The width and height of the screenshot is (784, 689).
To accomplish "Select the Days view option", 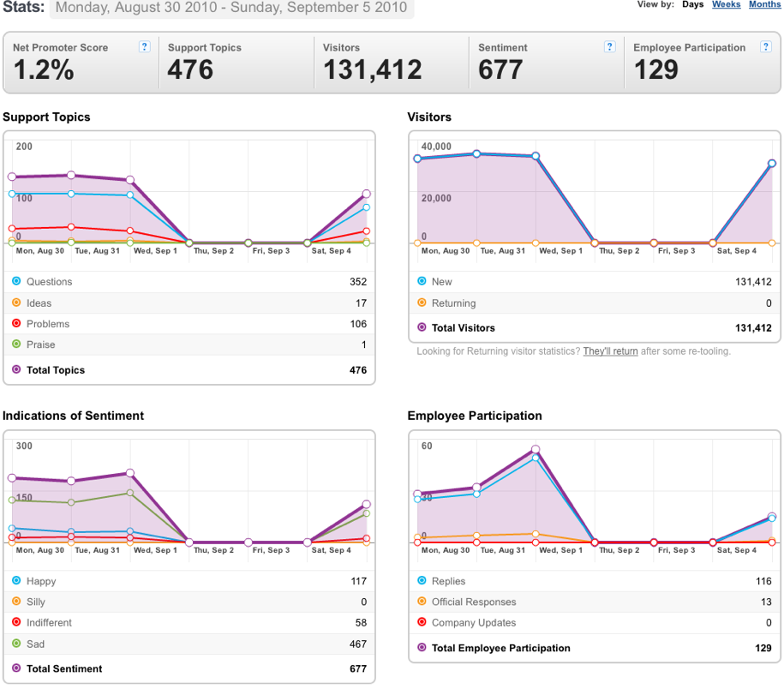I will pos(693,4).
